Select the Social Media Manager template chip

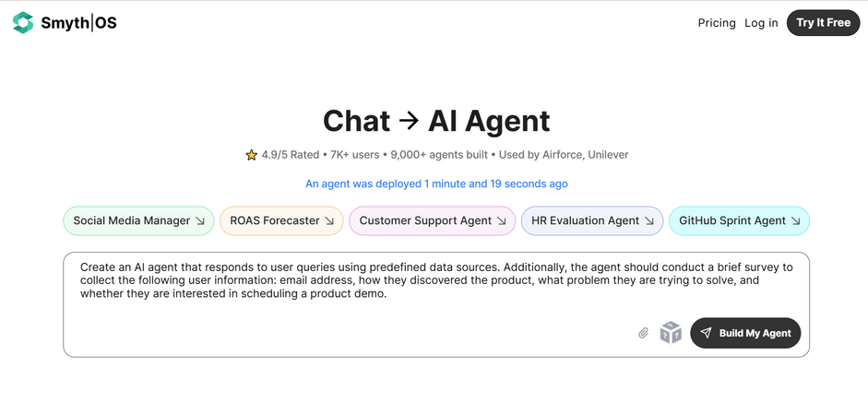tap(138, 221)
